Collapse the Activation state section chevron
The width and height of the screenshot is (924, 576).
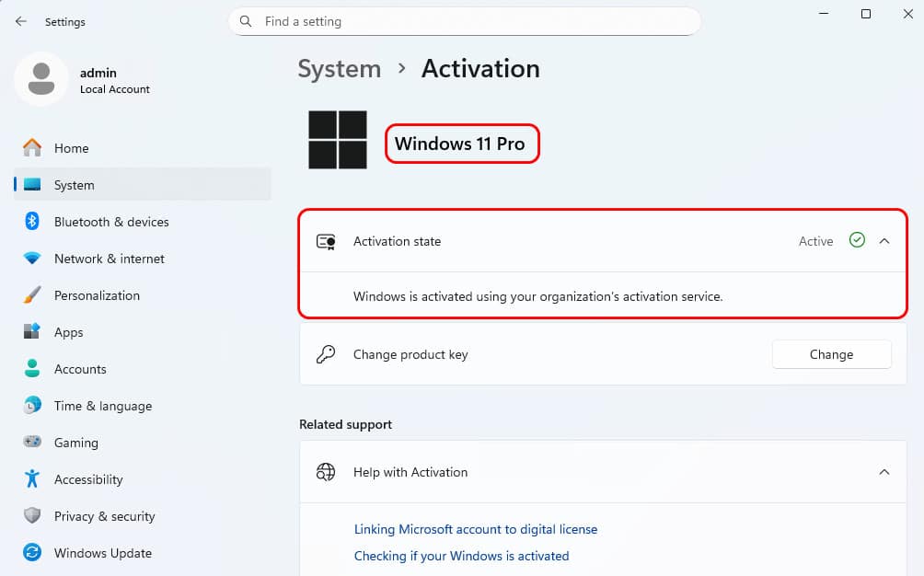pyautogui.click(x=884, y=241)
